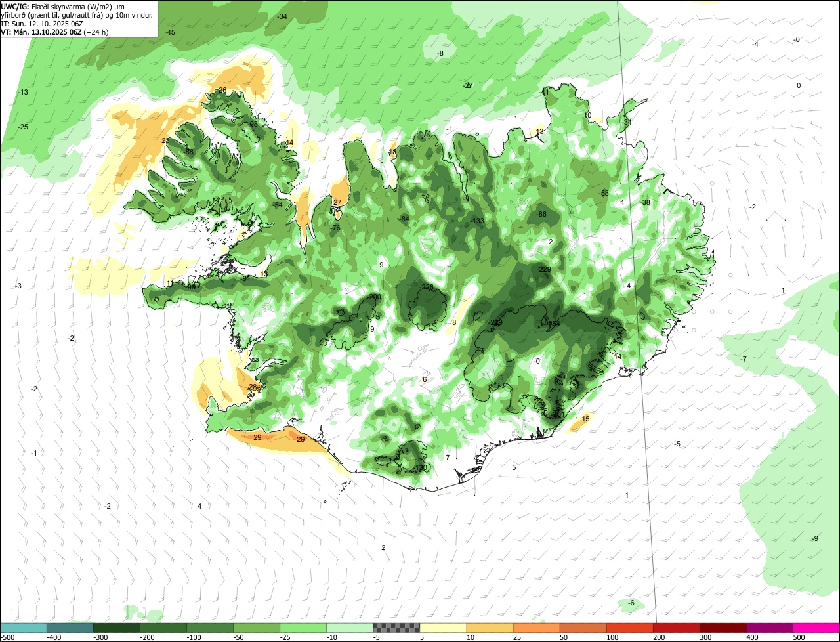
Task: Select the -100 to -50 green legend swatch
Action: point(210,628)
